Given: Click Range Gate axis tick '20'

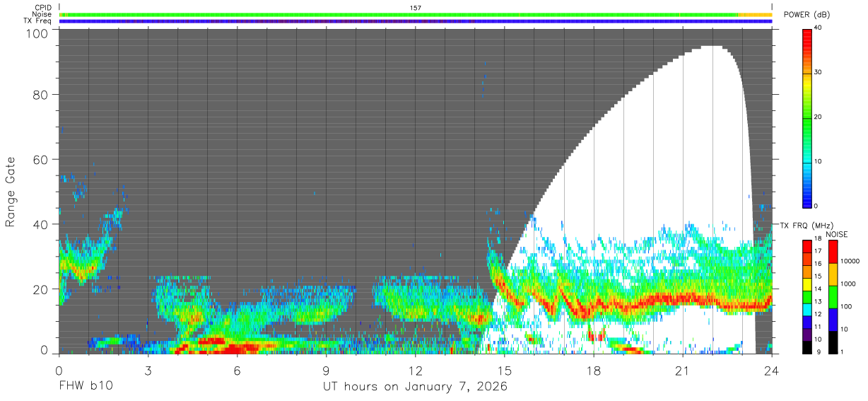Looking at the screenshot, I should (40, 289).
